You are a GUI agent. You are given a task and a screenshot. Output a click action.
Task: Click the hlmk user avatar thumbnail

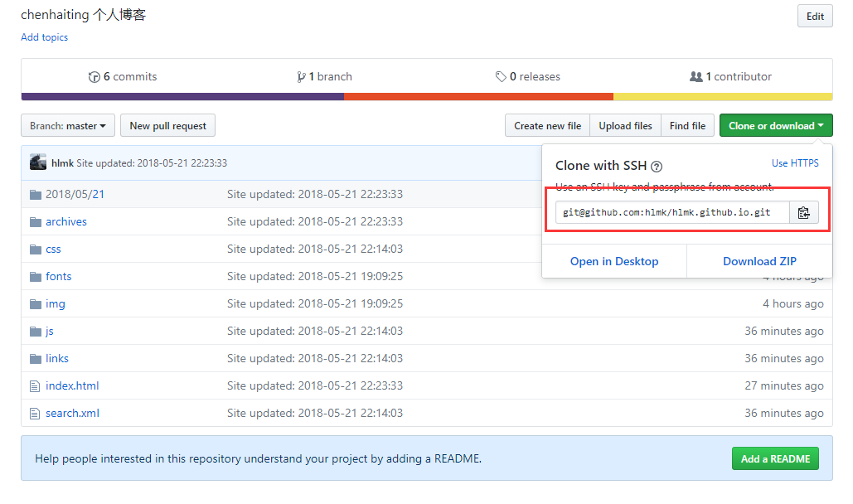[x=38, y=162]
